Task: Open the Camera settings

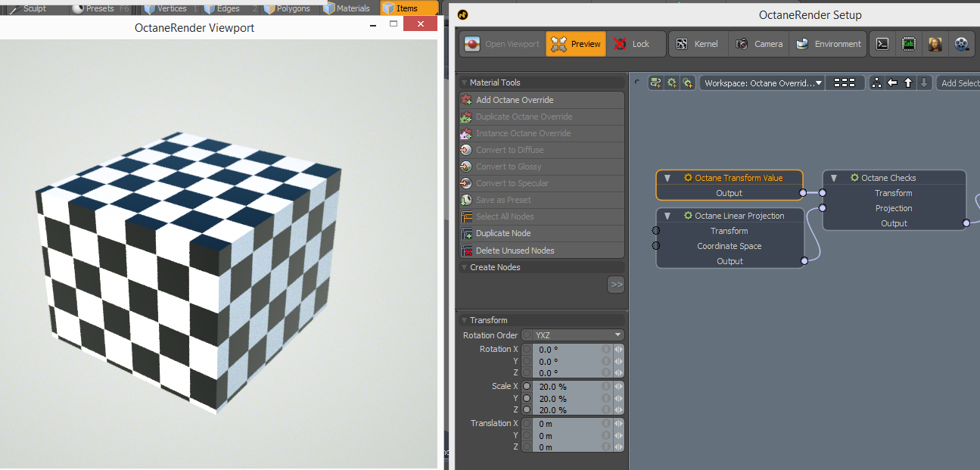Action: [x=759, y=44]
